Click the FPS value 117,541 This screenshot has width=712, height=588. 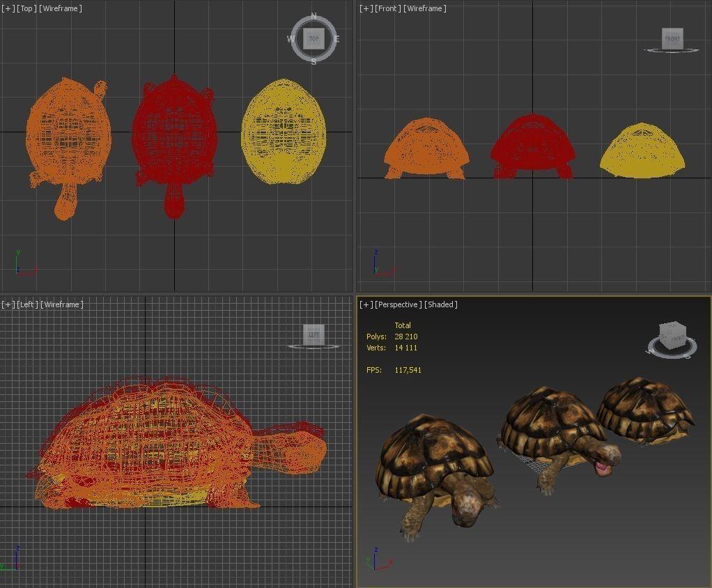(408, 370)
